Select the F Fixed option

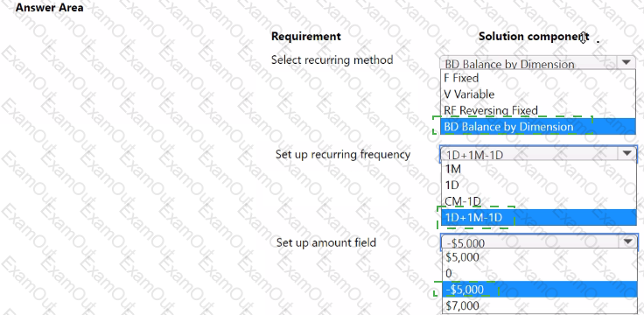538,78
